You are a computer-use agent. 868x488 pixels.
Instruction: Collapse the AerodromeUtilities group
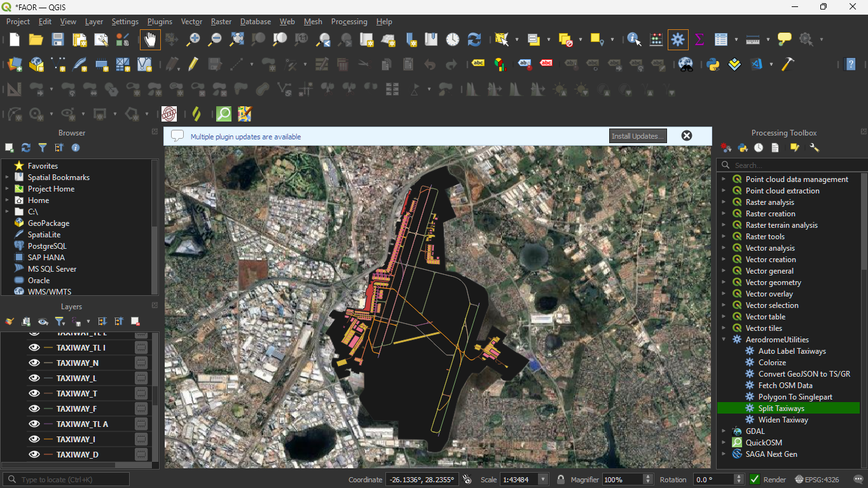tap(724, 340)
